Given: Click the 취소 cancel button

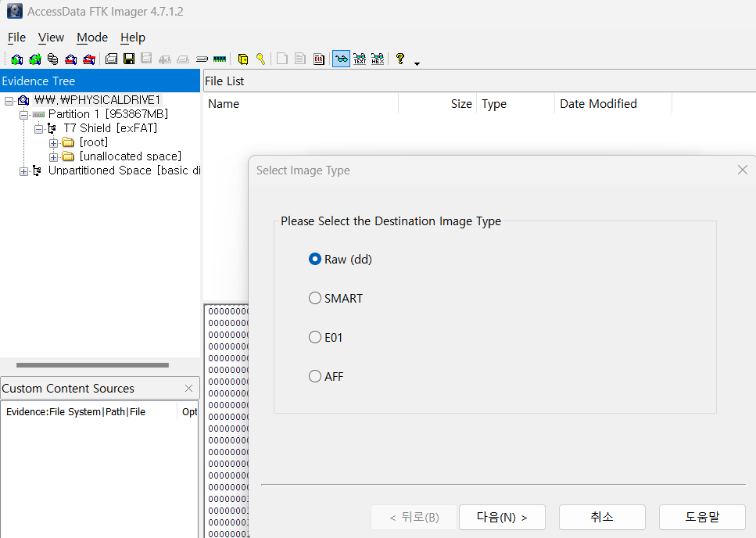Looking at the screenshot, I should (602, 517).
